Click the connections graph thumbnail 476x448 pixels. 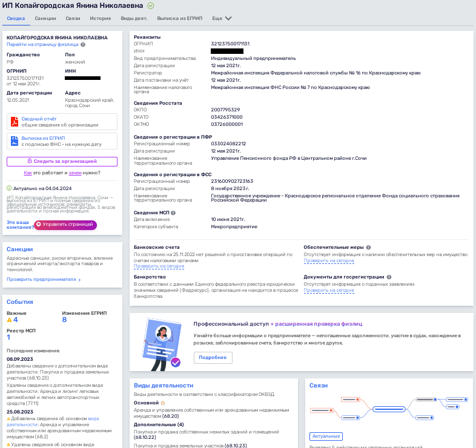[x=389, y=409]
